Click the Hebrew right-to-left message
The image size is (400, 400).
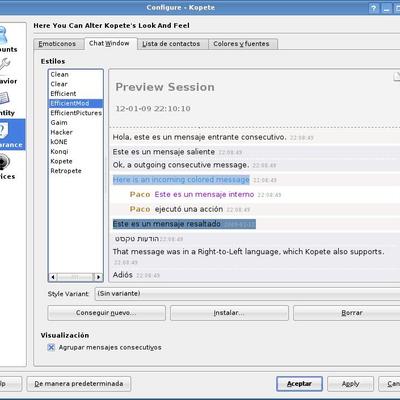click(137, 239)
